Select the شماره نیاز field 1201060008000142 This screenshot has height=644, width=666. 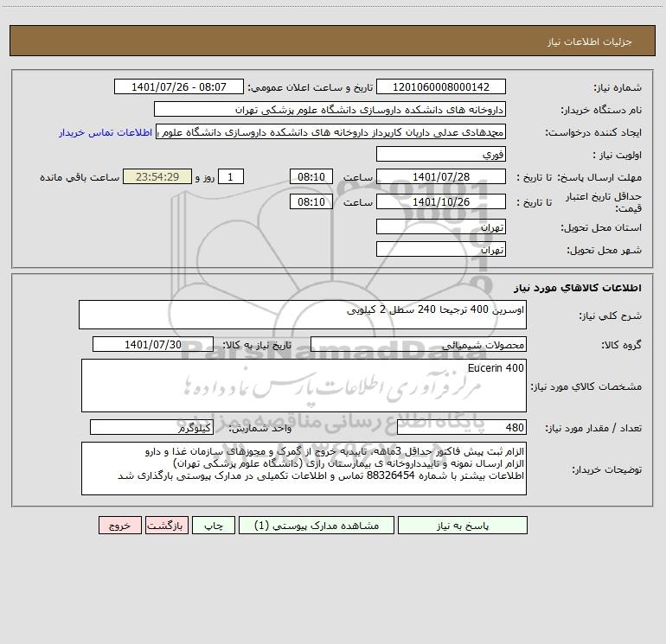tap(441, 86)
